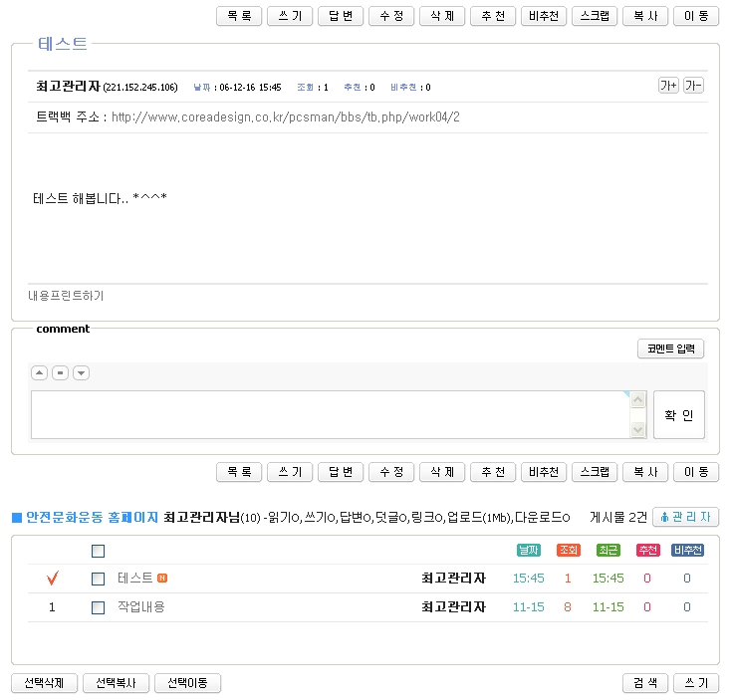Check the box for the 작업내용 post
Screen dimensions: 730x700
98,607
